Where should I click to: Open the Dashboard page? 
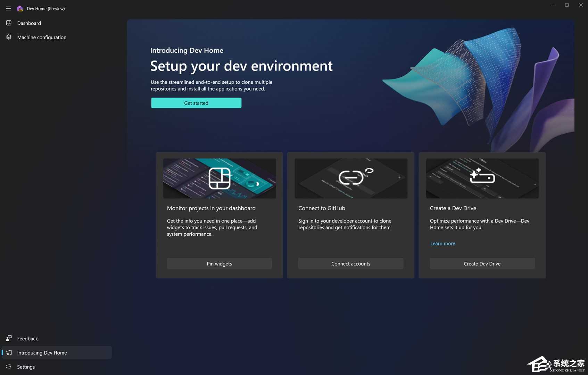(x=57, y=23)
